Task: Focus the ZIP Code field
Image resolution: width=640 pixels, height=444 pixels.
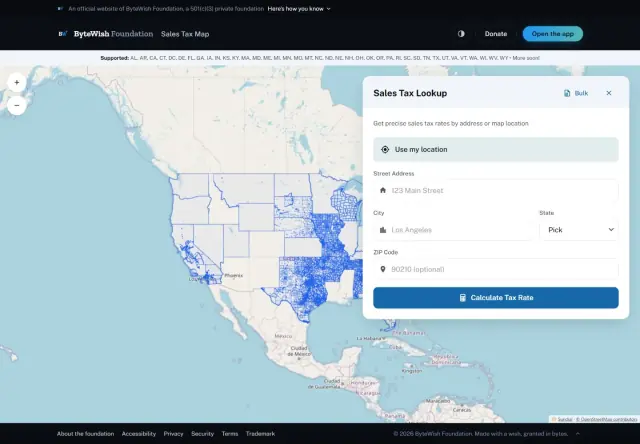Action: click(496, 269)
